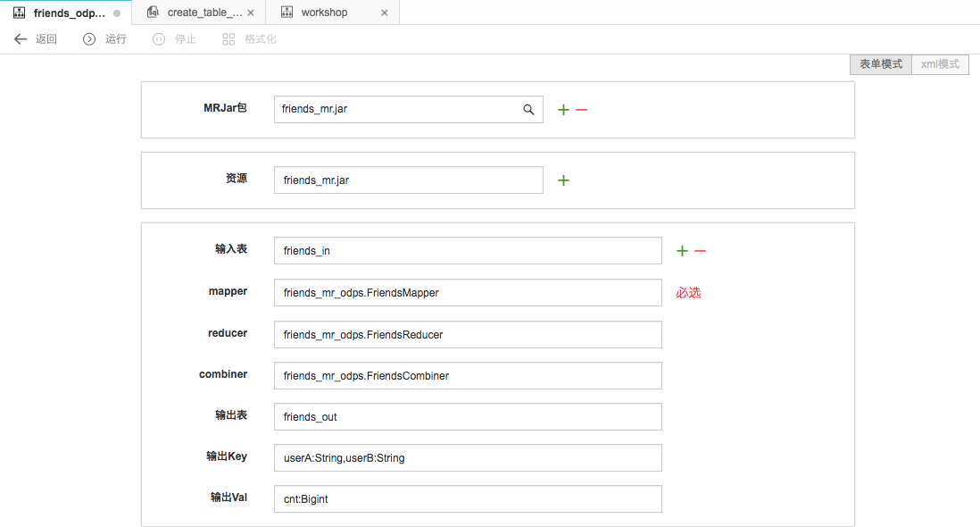Switch to xml模式 view
This screenshot has width=980, height=527.
tap(940, 64)
